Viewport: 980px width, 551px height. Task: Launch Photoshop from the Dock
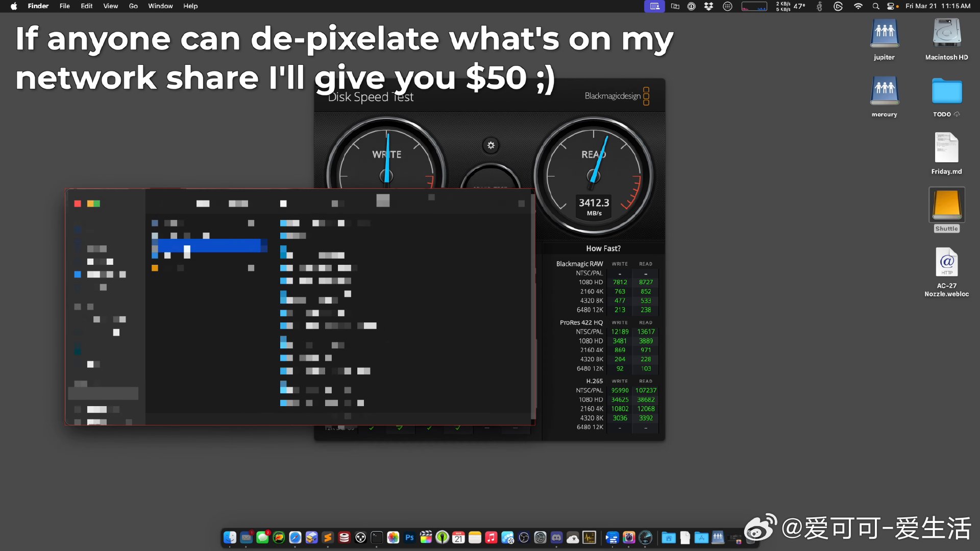pos(409,537)
